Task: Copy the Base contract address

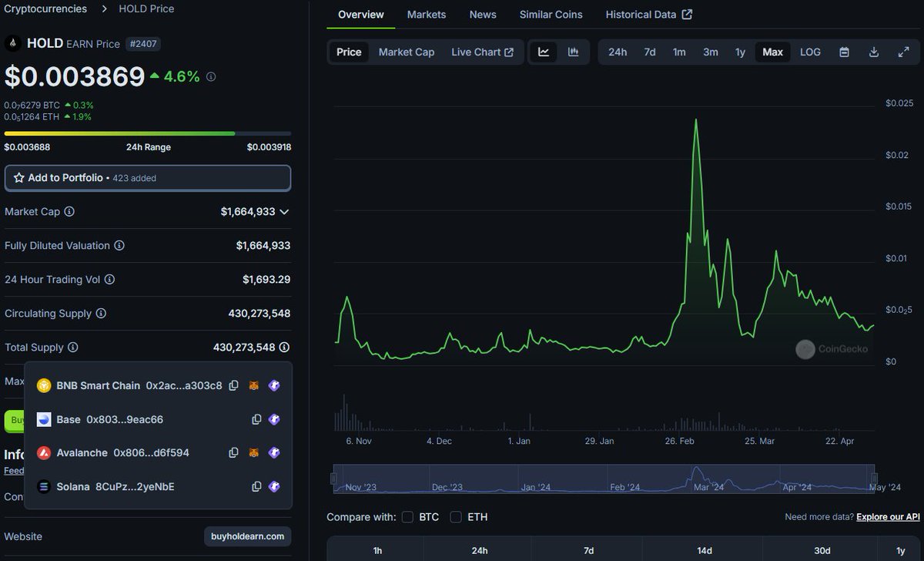Action: click(257, 419)
